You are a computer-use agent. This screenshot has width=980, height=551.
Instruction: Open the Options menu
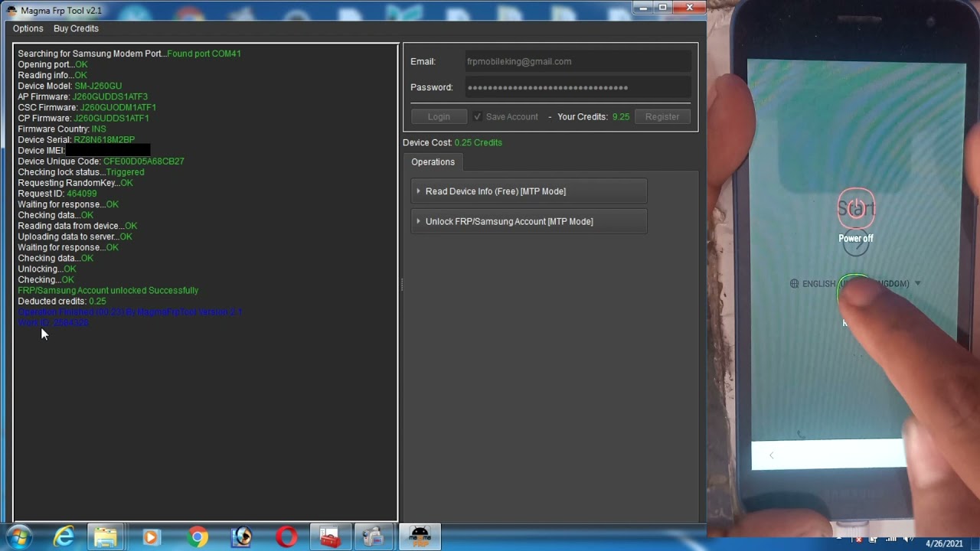28,28
